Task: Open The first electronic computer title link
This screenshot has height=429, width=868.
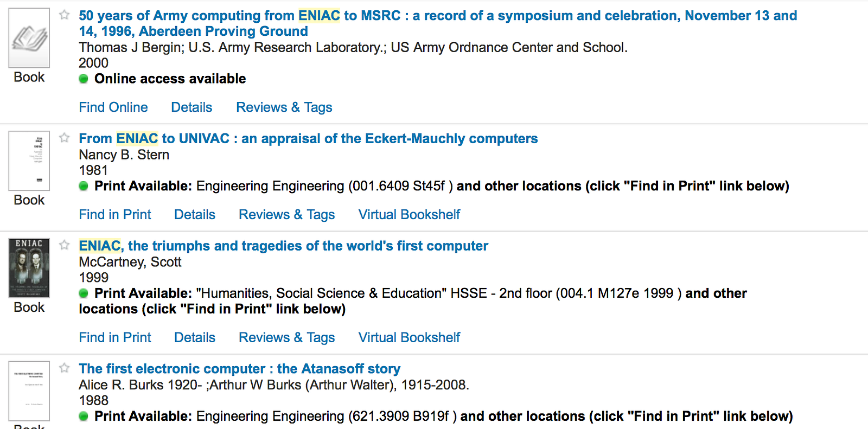Action: [239, 369]
